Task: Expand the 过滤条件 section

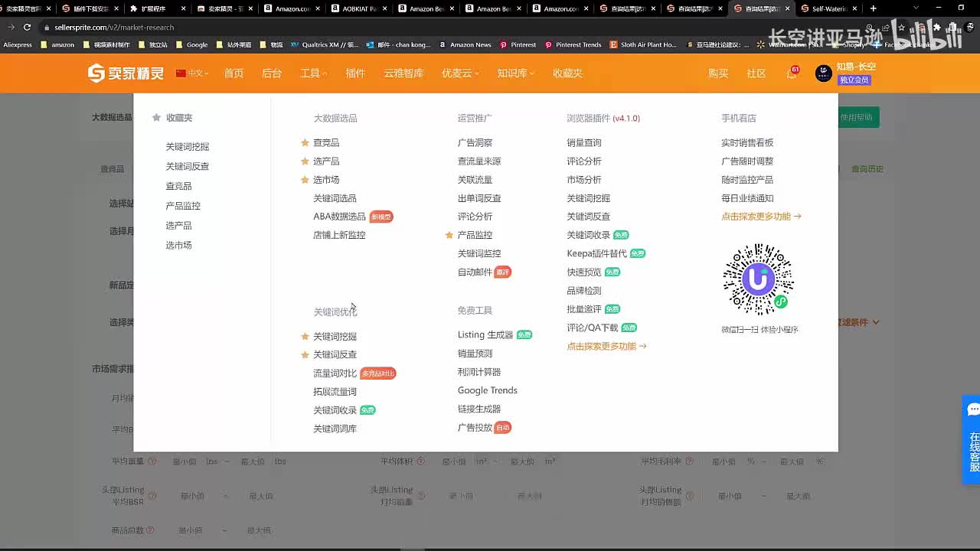Action: point(857,322)
